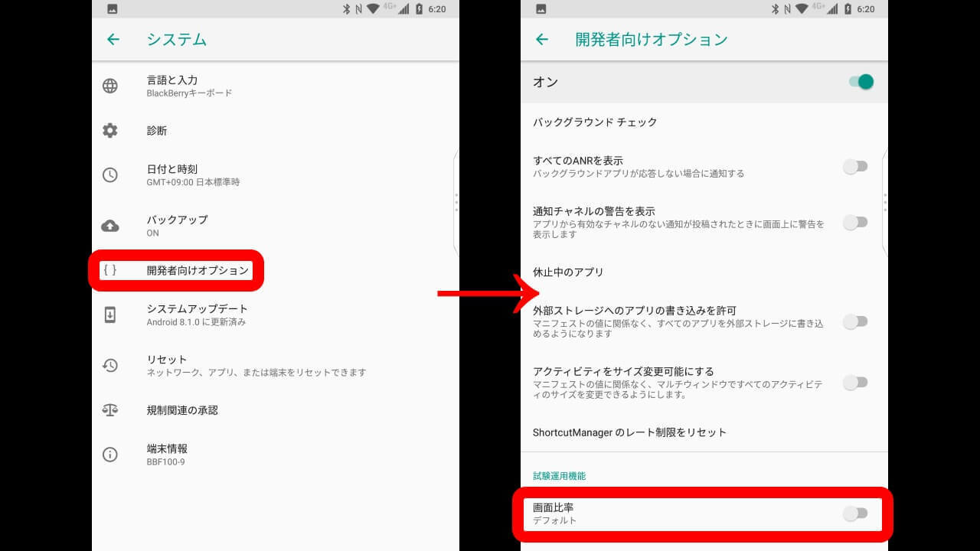The width and height of the screenshot is (980, 551).
Task: Turn off the developer options オン switch
Action: (x=861, y=82)
